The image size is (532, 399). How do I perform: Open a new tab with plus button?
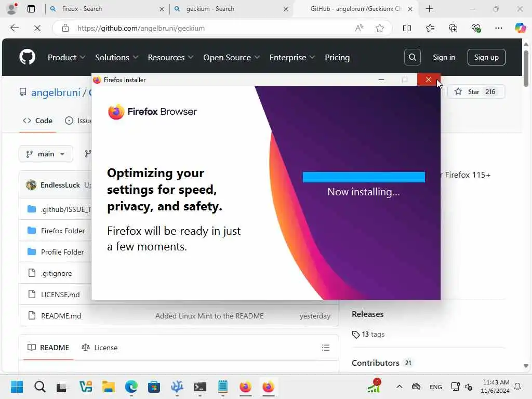point(429,9)
